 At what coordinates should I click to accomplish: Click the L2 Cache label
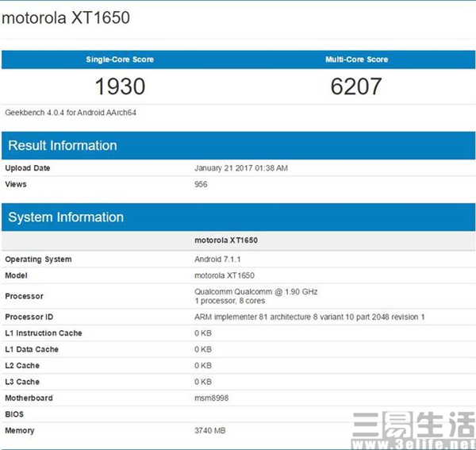[22, 366]
